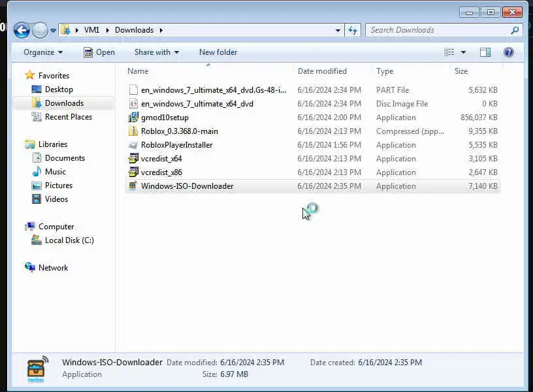
Task: Select the Windows-ISO-Downloader file icon
Action: coord(133,186)
